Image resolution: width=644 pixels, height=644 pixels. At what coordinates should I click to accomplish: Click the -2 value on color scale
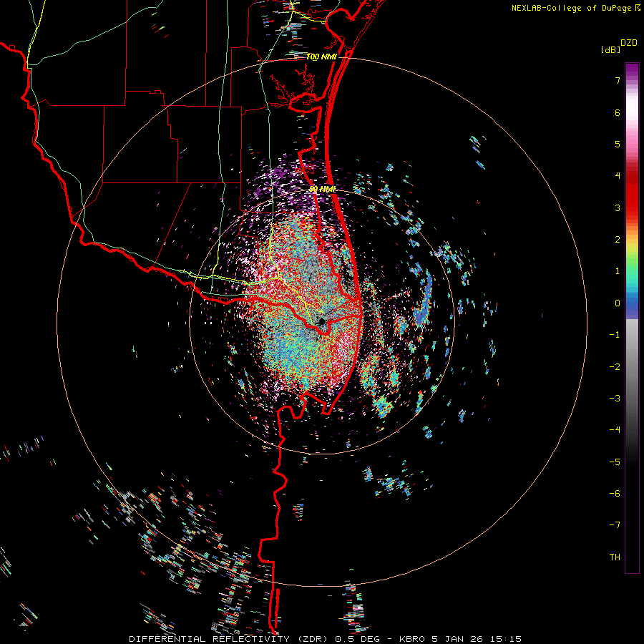point(615,367)
